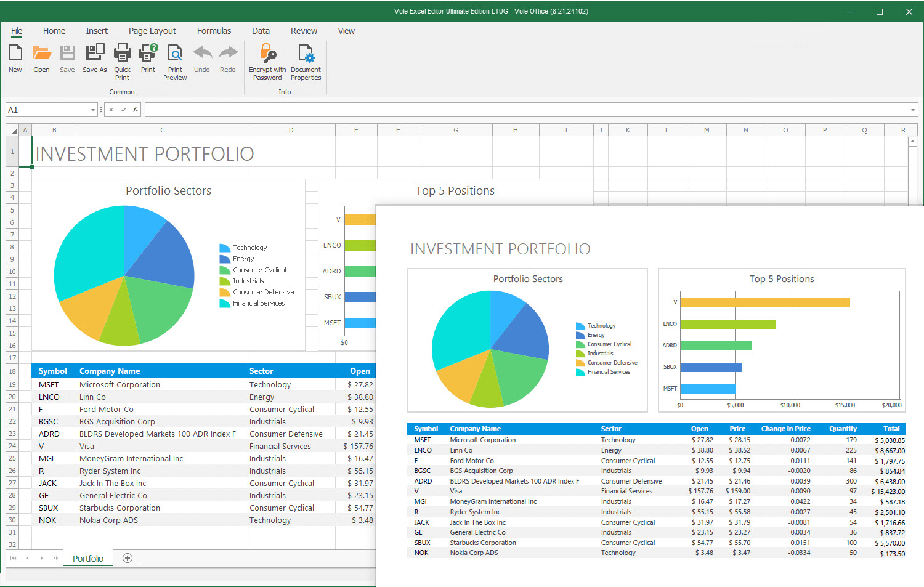Click the Save floppy disk icon
This screenshot has width=924, height=587.
[x=67, y=54]
